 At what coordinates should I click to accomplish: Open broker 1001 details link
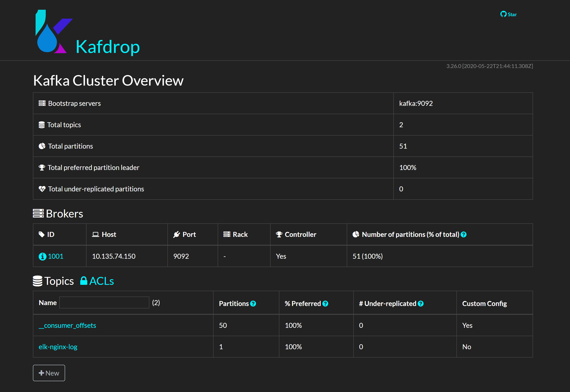tap(55, 256)
